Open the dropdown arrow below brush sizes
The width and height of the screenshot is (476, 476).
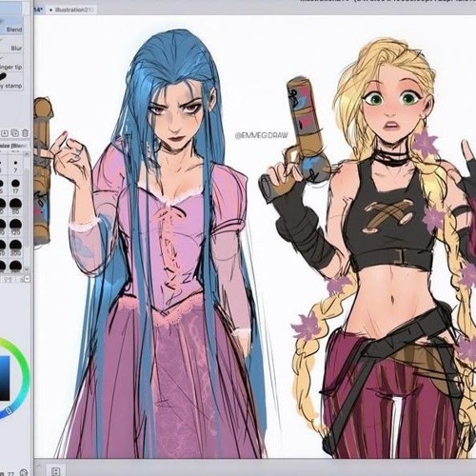coord(27,279)
